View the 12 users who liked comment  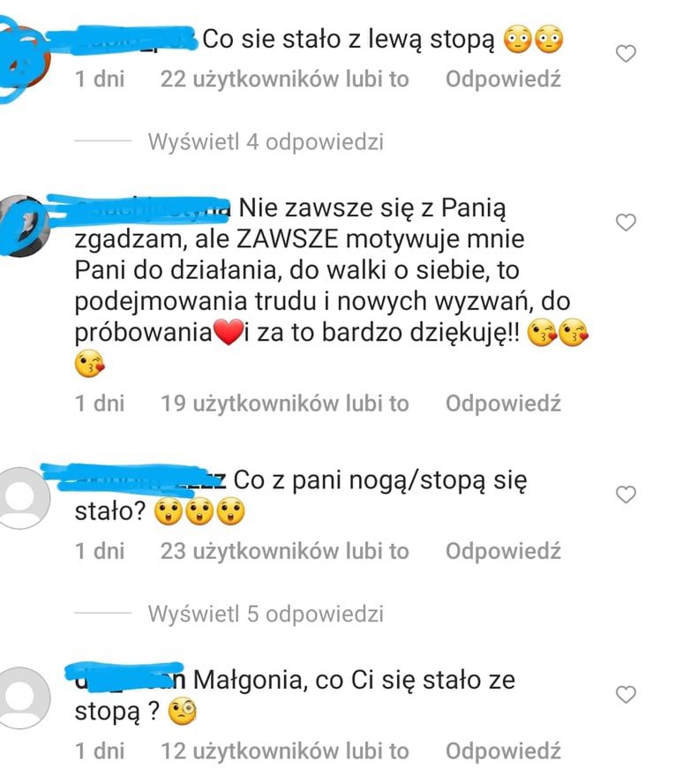tap(285, 751)
